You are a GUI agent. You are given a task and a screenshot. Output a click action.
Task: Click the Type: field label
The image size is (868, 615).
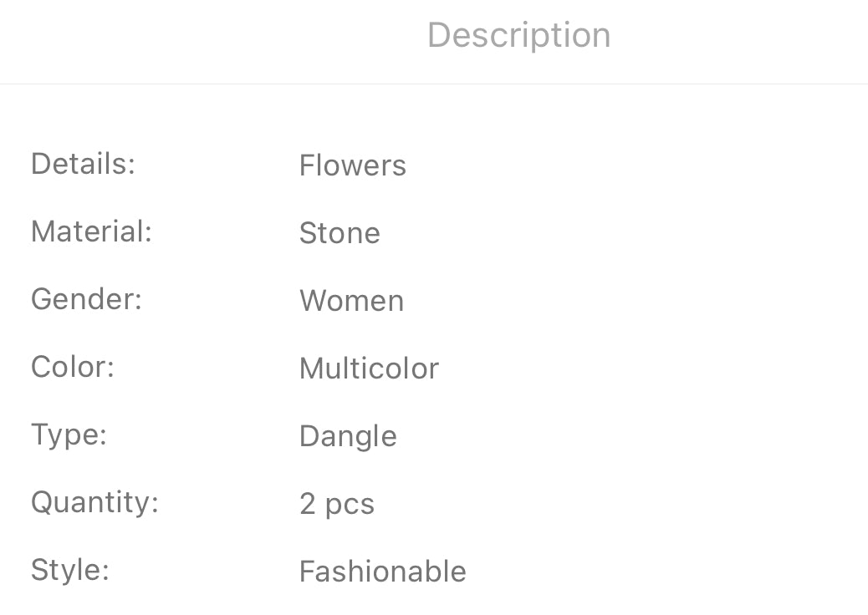69,435
